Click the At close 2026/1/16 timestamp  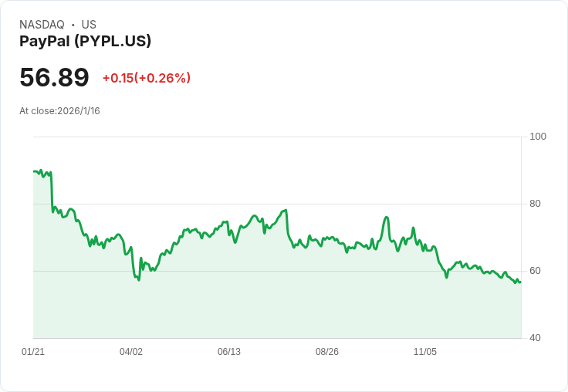[59, 110]
